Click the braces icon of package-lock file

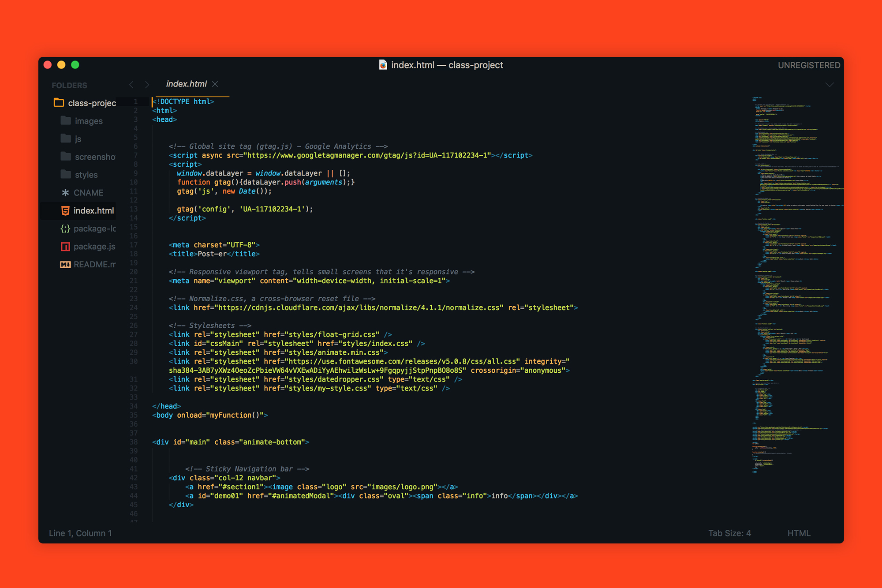click(65, 228)
